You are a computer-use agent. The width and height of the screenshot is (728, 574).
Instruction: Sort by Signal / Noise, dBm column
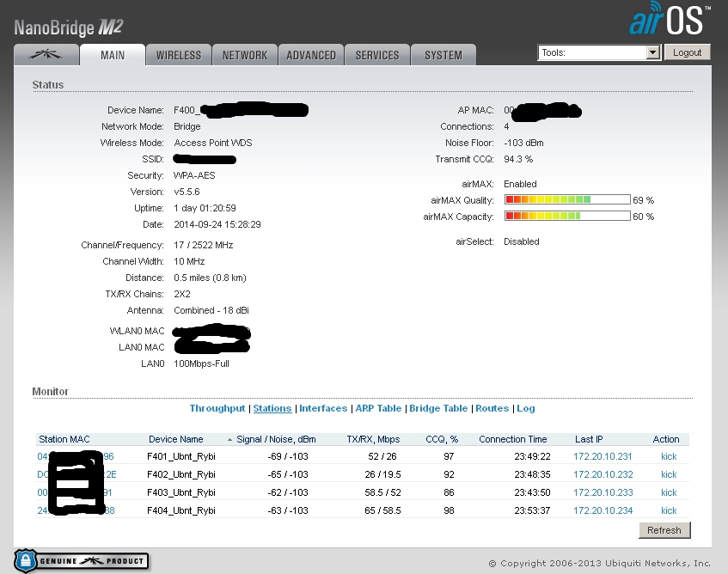tap(276, 439)
